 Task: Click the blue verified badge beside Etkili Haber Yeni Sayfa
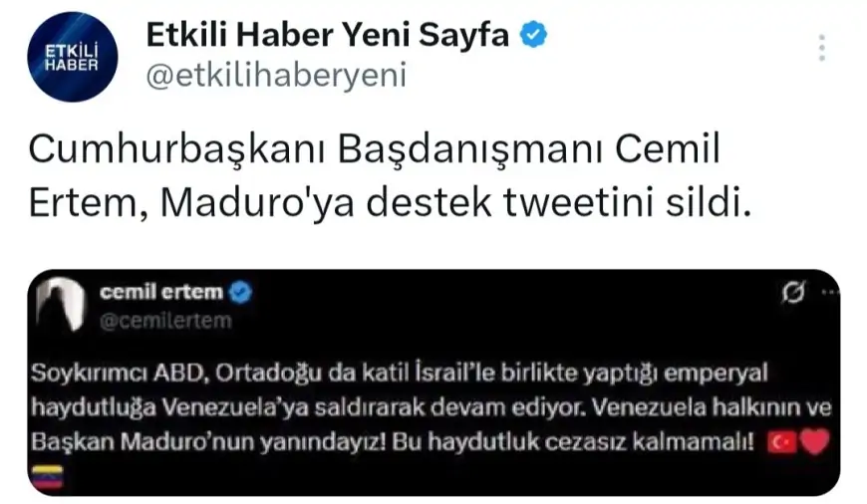click(533, 36)
